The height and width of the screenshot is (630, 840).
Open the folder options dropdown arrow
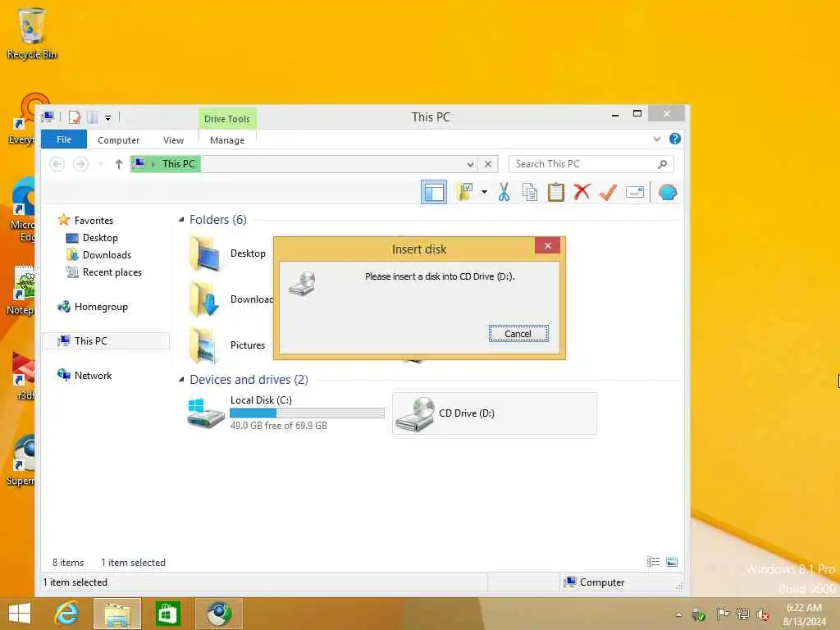(x=484, y=192)
